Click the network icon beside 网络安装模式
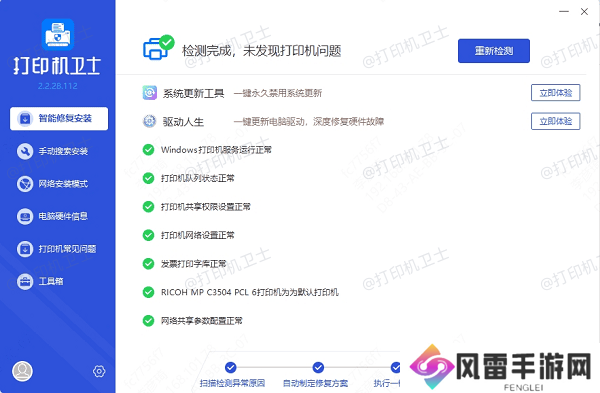This screenshot has height=393, width=600. [25, 184]
